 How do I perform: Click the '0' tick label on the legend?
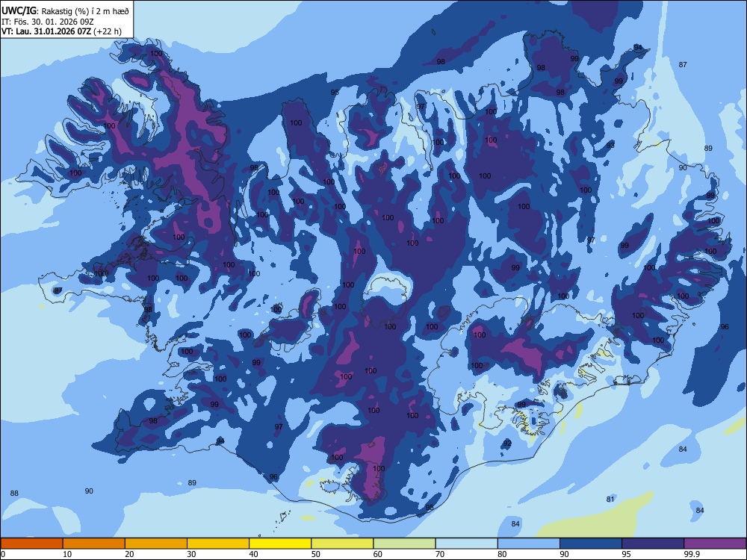tap(3, 554)
